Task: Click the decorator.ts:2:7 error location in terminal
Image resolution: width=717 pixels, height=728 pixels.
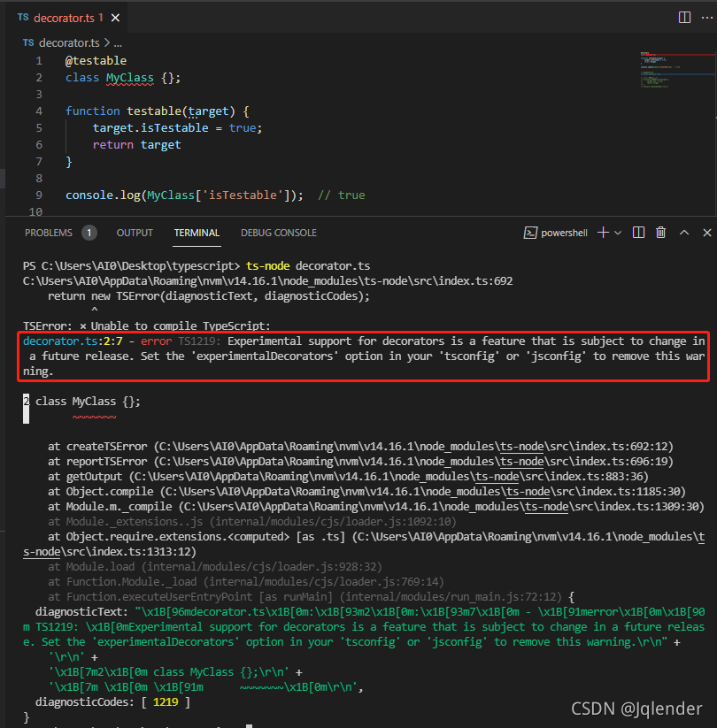Action: pyautogui.click(x=73, y=341)
